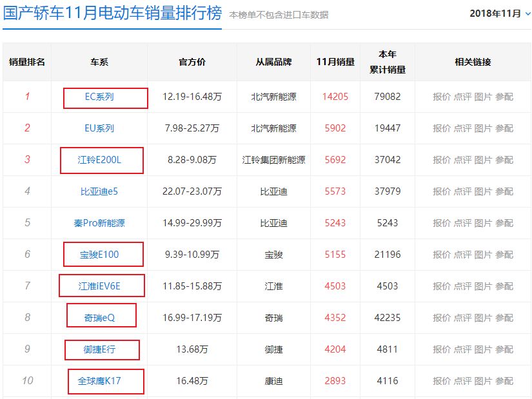Click the 从属品牌 column header
Image resolution: width=532 pixels, height=399 pixels.
273,62
